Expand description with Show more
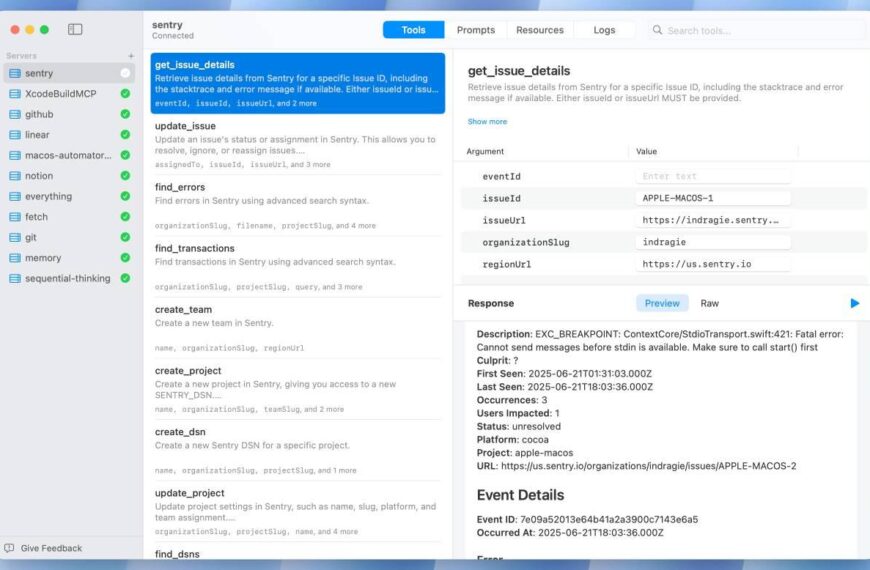 coord(487,122)
